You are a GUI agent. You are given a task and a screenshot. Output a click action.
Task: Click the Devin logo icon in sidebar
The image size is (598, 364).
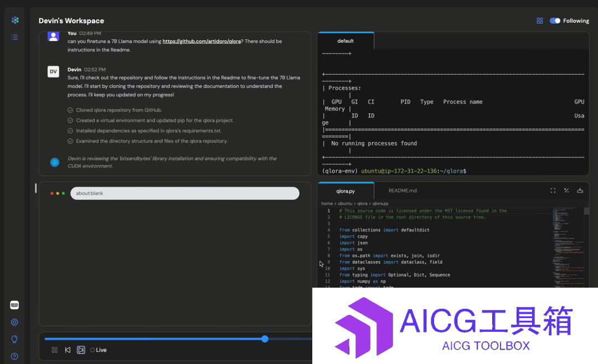(x=15, y=20)
